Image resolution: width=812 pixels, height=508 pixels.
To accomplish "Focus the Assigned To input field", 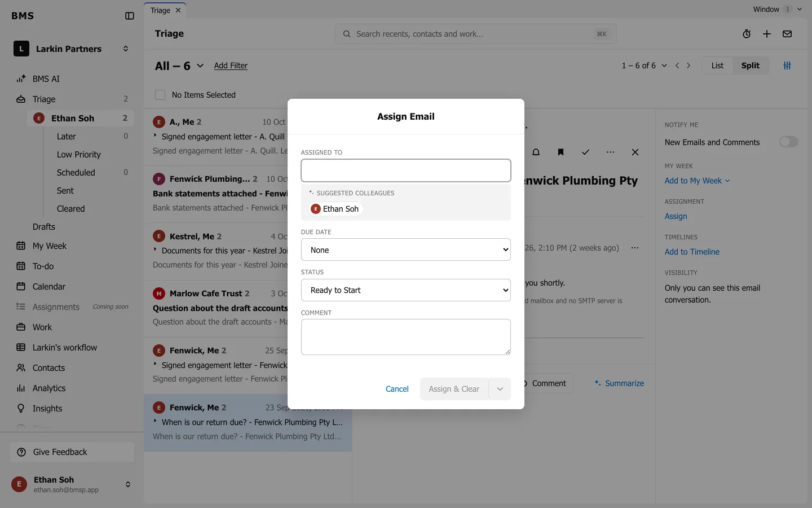I will pos(406,170).
